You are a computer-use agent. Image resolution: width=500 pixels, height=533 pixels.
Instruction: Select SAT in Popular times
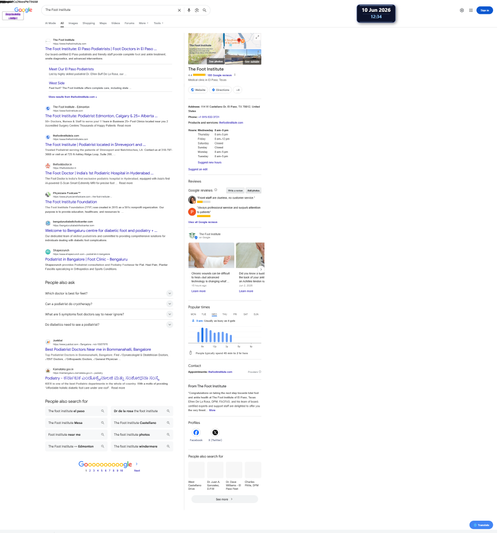click(245, 314)
